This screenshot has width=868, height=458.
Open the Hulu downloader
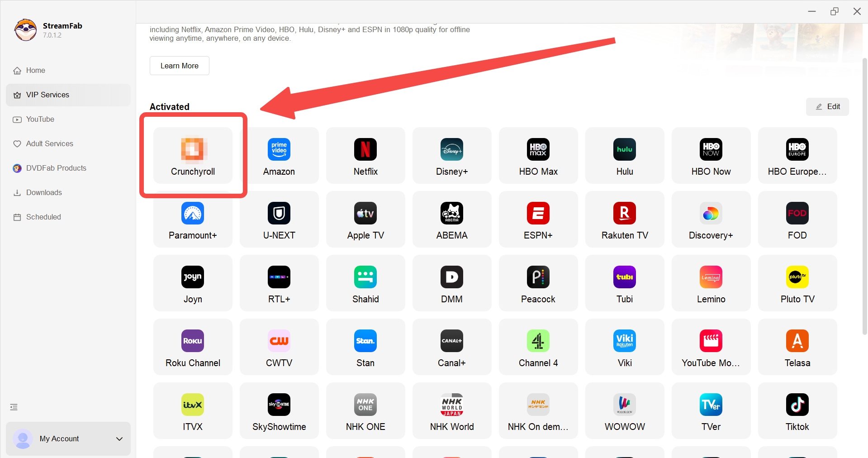tap(624, 156)
